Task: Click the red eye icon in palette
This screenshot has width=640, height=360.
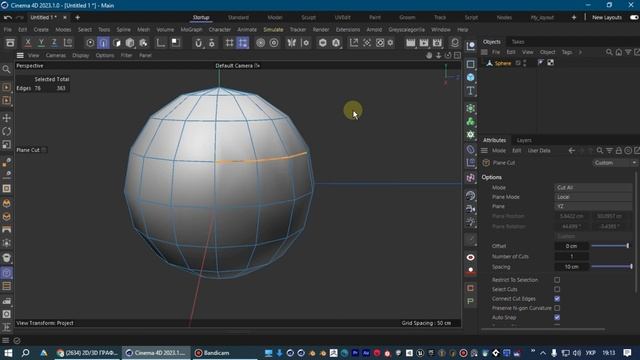Action: coord(471,257)
